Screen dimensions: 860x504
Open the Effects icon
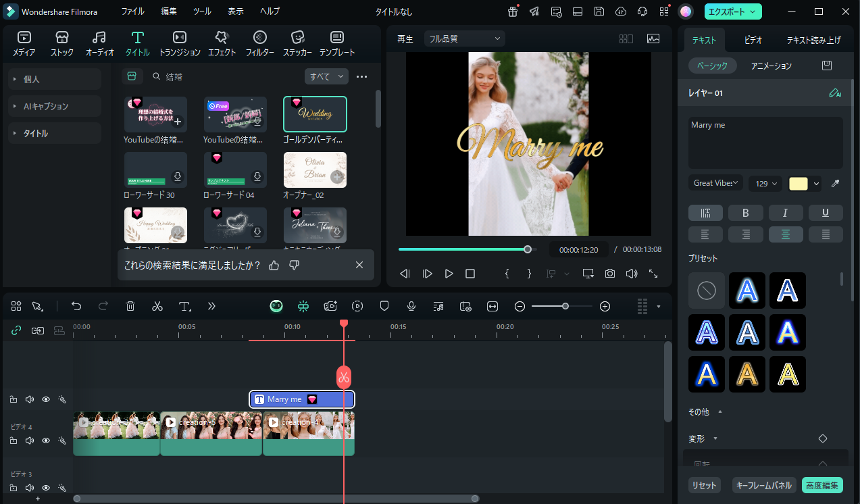222,37
